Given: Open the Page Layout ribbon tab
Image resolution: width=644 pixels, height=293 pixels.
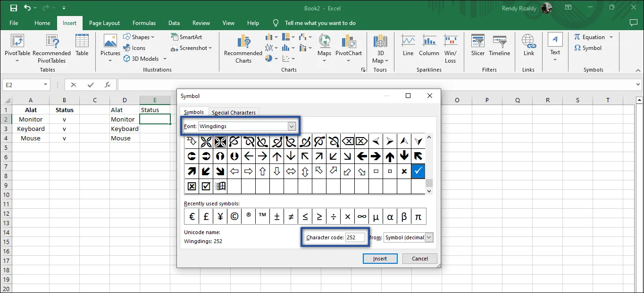Looking at the screenshot, I should point(104,23).
